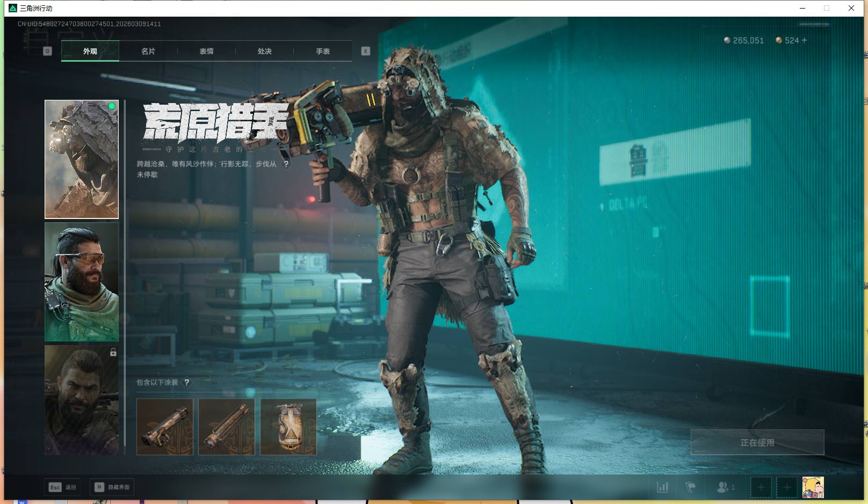Click the Esc 返回 button

click(62, 487)
